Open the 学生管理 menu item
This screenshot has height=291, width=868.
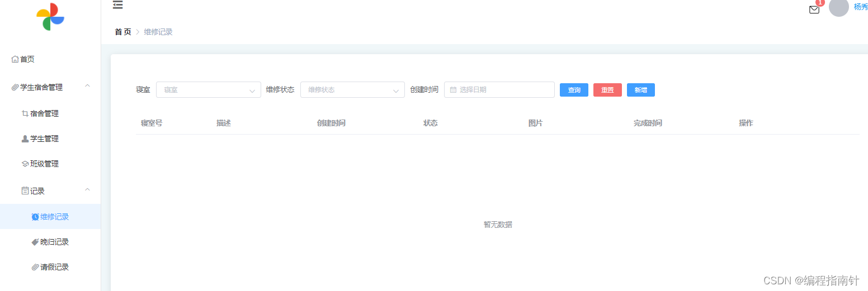[x=50, y=139]
